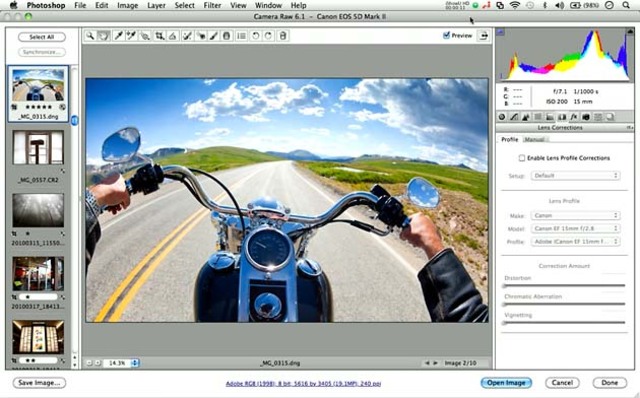Open the Filter menu
This screenshot has height=398, width=640.
[x=212, y=5]
